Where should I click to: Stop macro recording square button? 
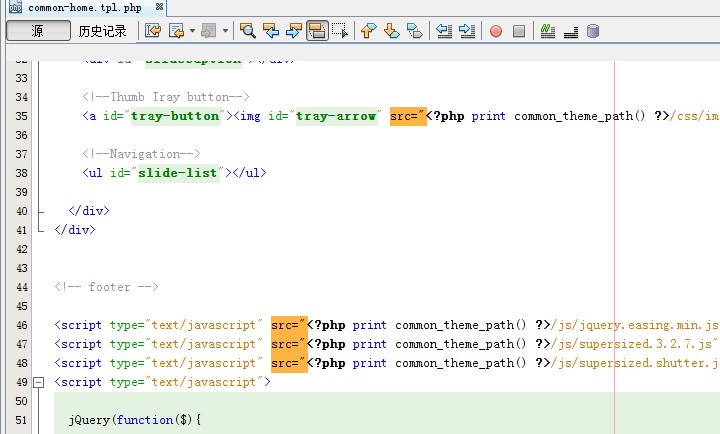coord(519,31)
